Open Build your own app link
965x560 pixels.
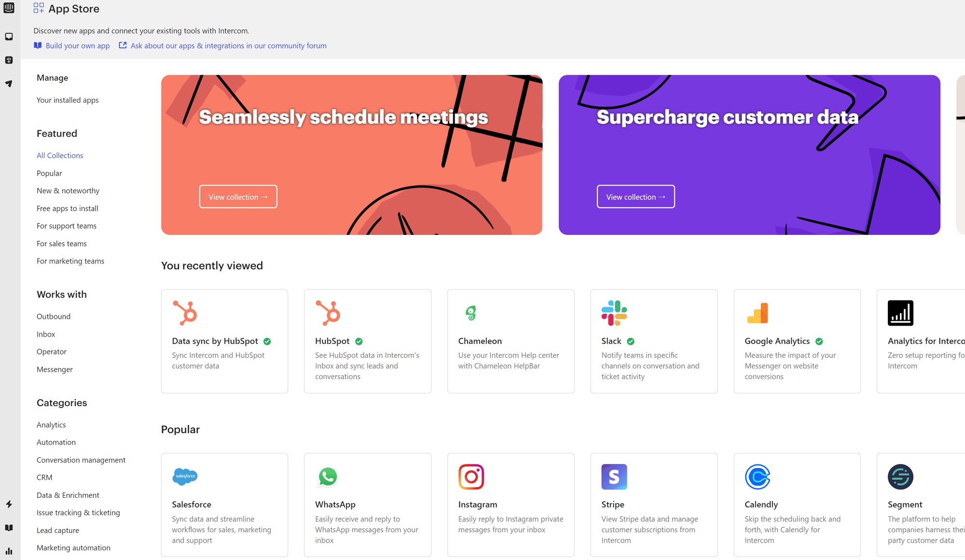click(x=78, y=45)
